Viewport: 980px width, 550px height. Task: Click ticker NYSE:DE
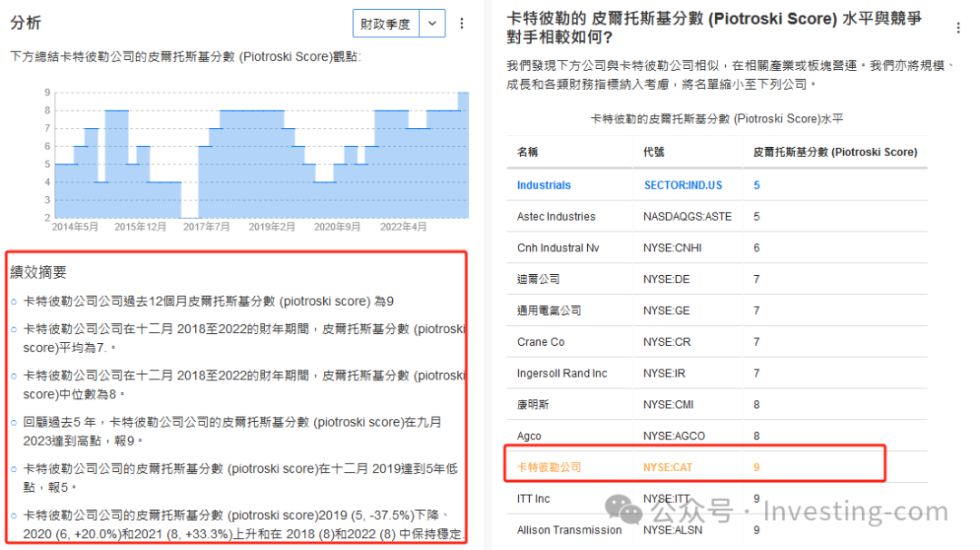pos(666,280)
